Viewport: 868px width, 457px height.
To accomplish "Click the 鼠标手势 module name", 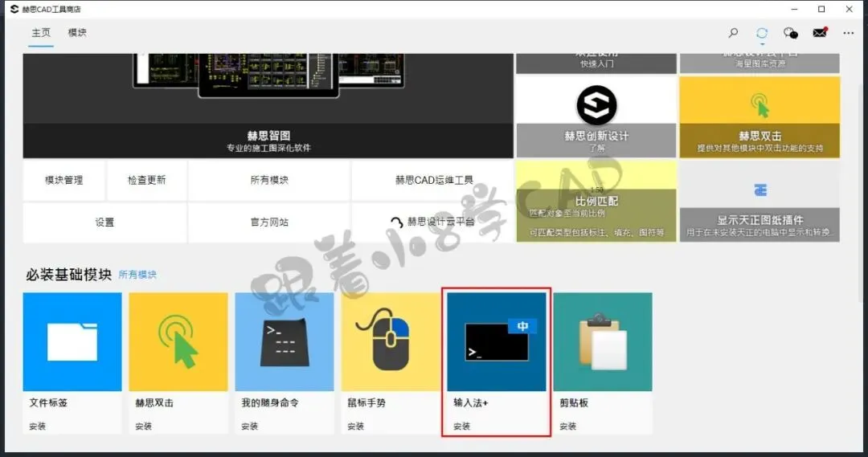I will point(366,402).
